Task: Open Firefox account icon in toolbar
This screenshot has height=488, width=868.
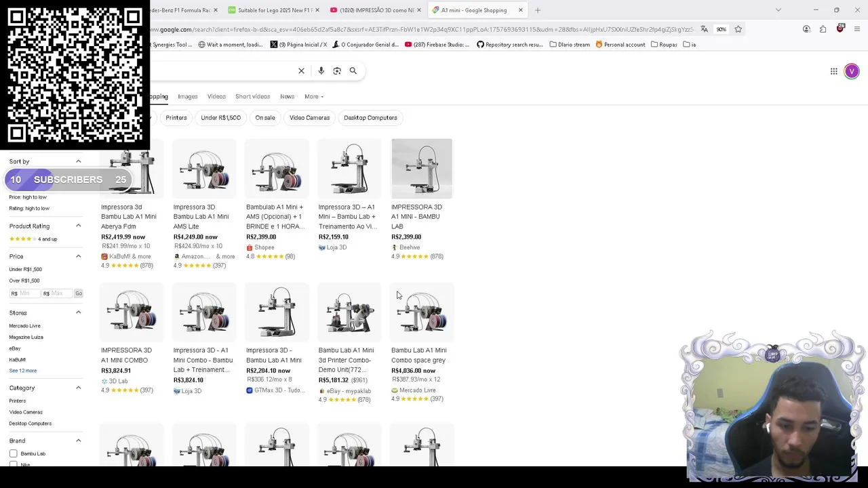Action: click(x=806, y=29)
